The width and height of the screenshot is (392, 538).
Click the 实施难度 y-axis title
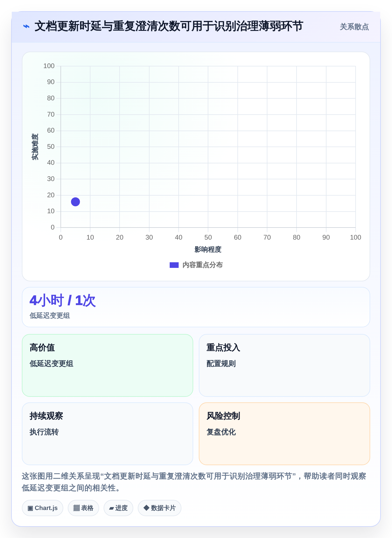(x=35, y=147)
